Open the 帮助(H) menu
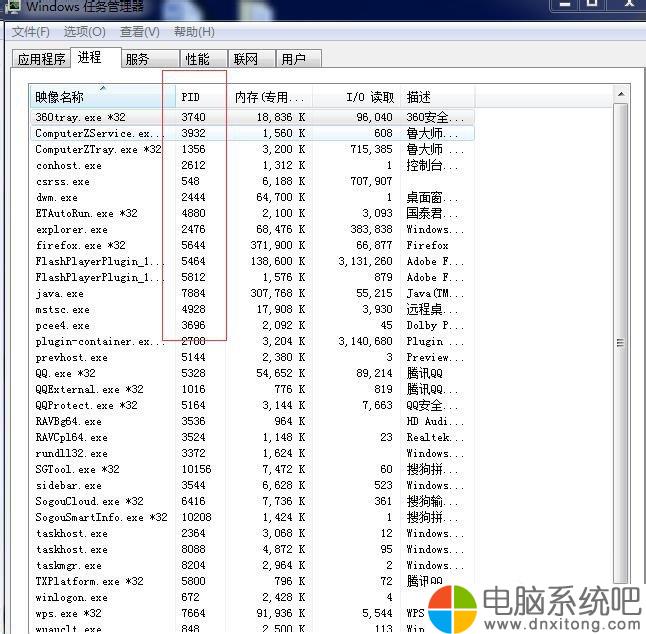 click(x=194, y=32)
